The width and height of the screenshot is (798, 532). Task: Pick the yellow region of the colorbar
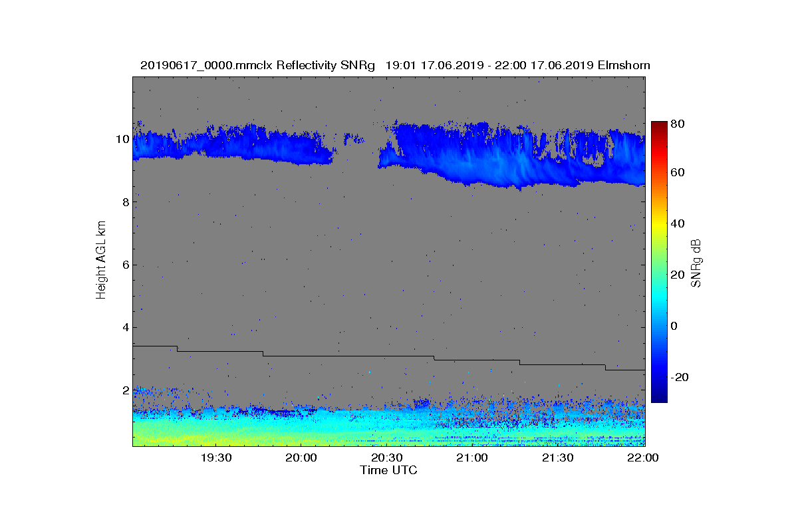pyautogui.click(x=659, y=226)
